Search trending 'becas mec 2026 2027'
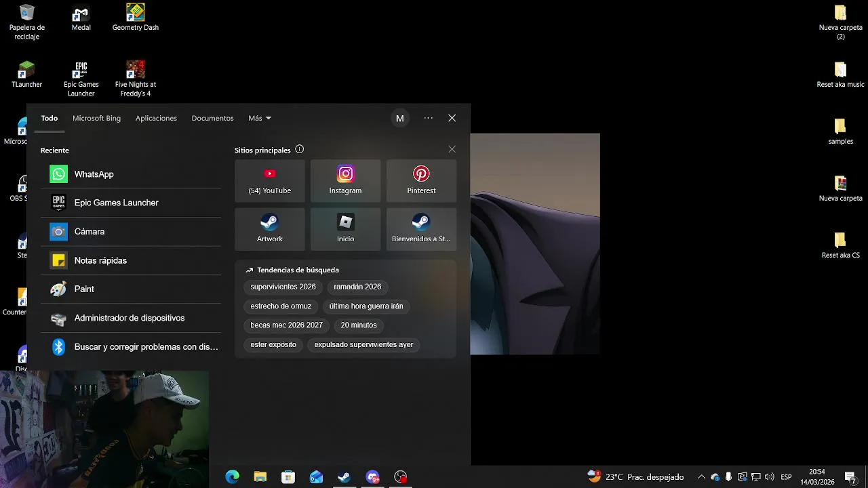 [x=287, y=325]
